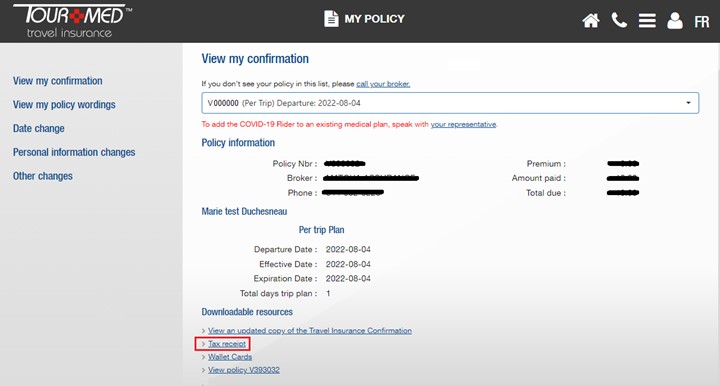The height and width of the screenshot is (386, 720).
Task: Click the your representative link
Action: (463, 124)
